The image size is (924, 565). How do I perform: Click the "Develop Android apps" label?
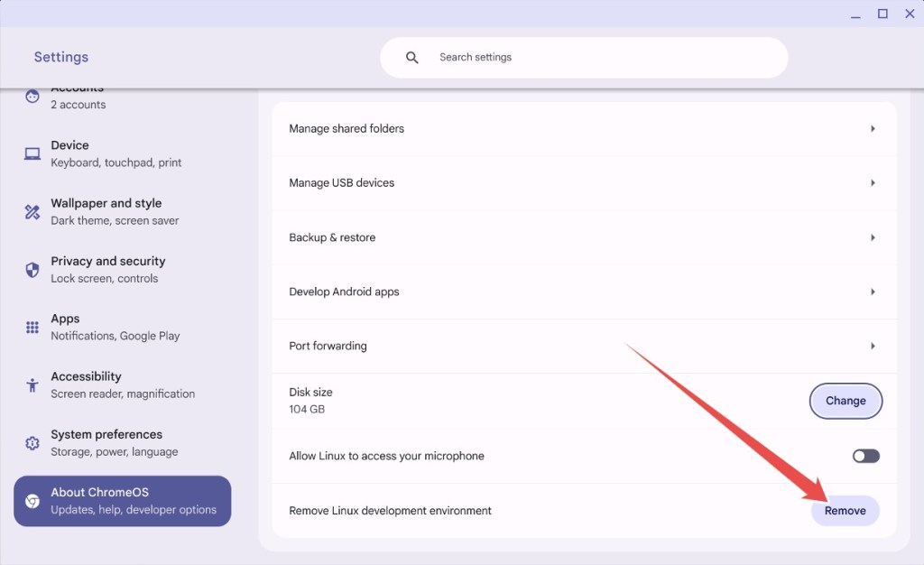tap(344, 292)
